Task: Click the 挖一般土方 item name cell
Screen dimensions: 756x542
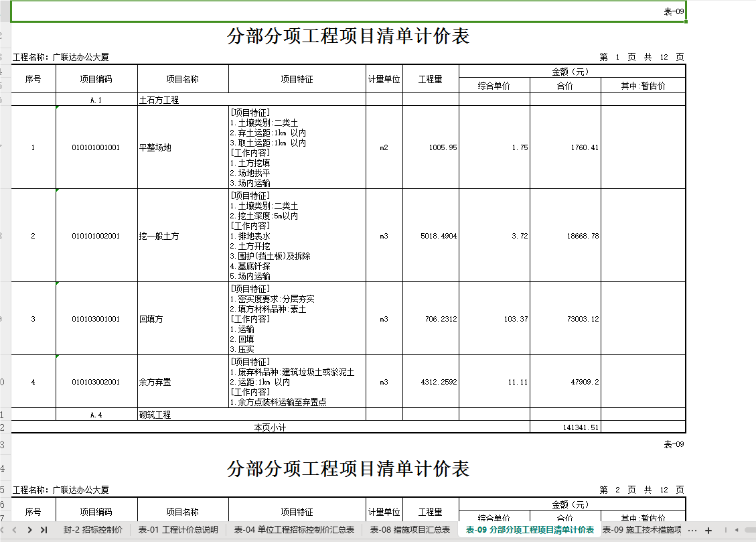Action: (x=183, y=236)
